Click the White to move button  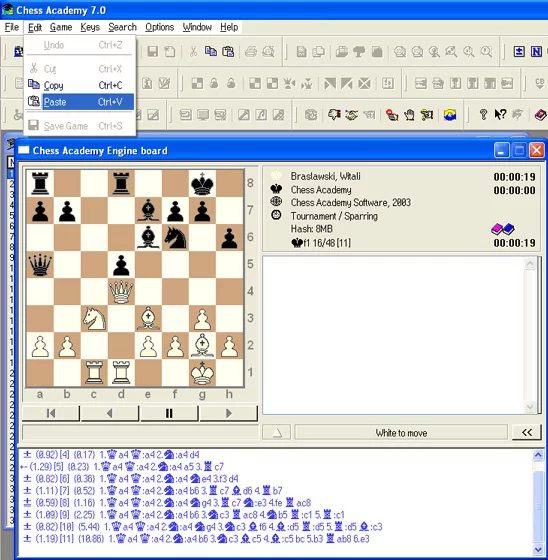(x=401, y=433)
